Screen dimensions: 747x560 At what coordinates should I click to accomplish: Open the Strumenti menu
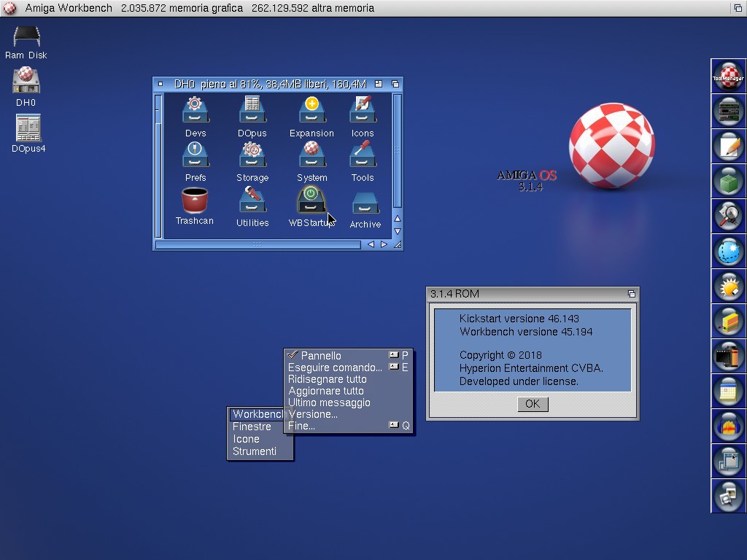point(260,451)
